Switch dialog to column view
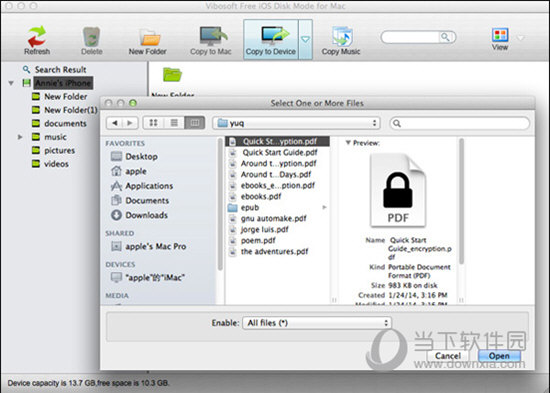The width and height of the screenshot is (550, 393). pos(195,123)
